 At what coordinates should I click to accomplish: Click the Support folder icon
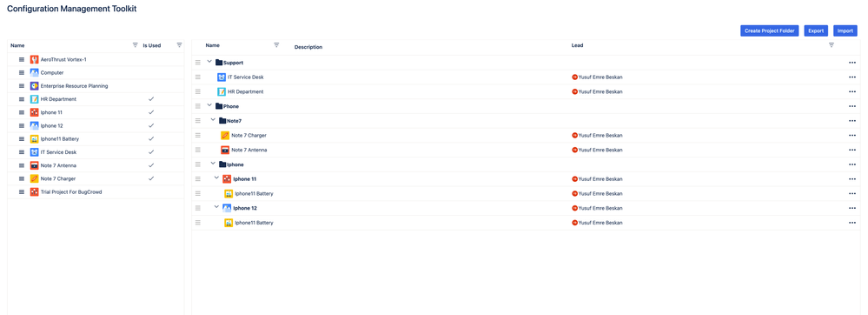coord(219,63)
